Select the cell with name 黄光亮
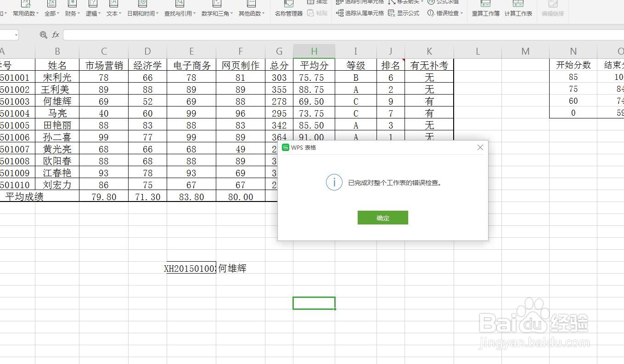This screenshot has height=364, width=624. click(57, 149)
